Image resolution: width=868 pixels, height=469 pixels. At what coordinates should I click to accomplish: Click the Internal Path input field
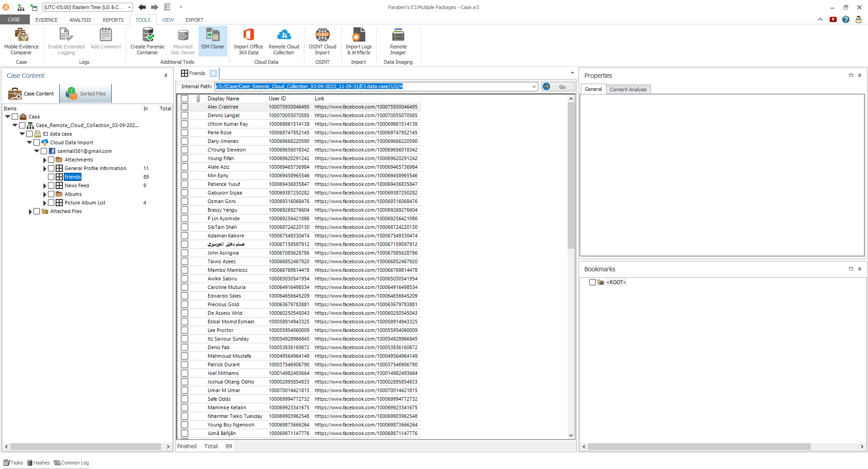[x=372, y=86]
